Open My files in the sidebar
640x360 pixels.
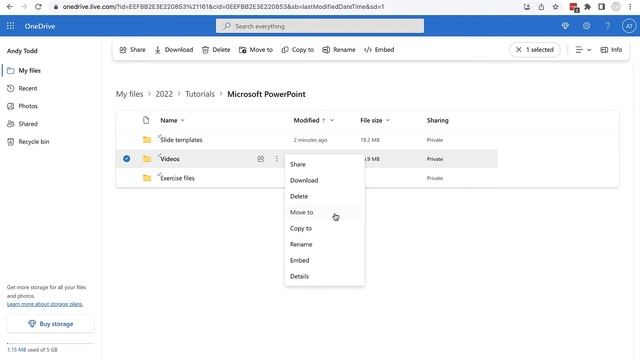(x=29, y=71)
